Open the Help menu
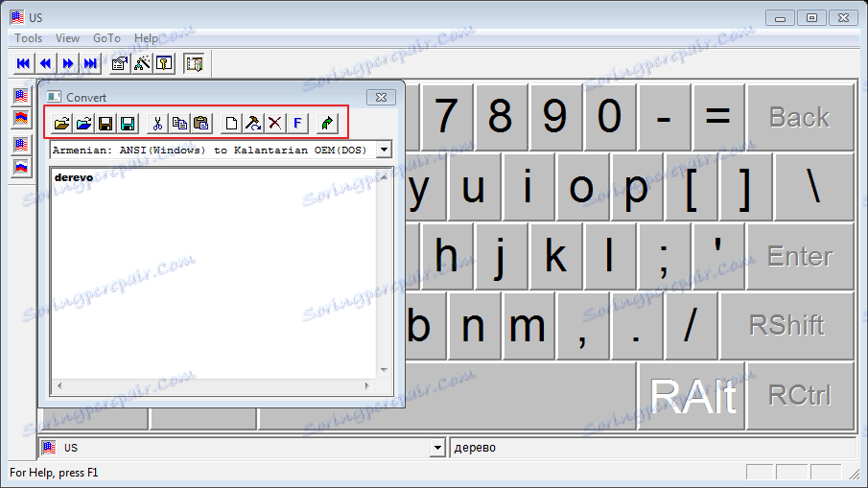868x488 pixels. pos(146,38)
